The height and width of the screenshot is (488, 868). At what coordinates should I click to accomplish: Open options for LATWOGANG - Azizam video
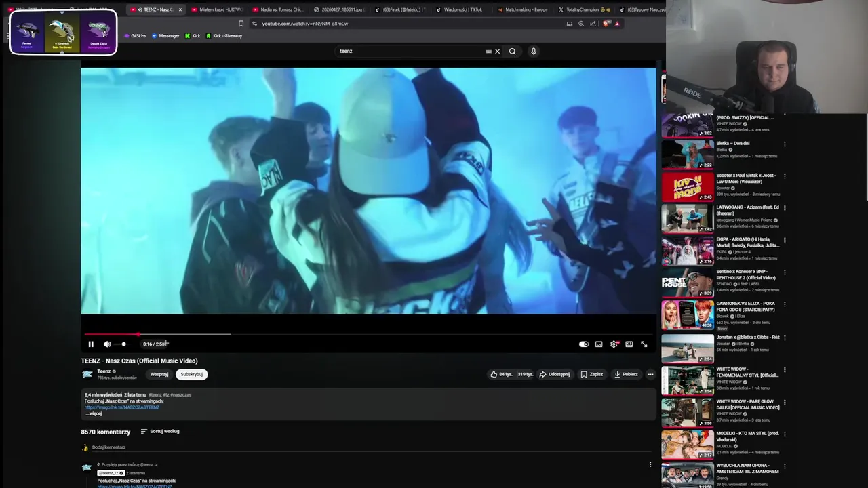click(785, 208)
